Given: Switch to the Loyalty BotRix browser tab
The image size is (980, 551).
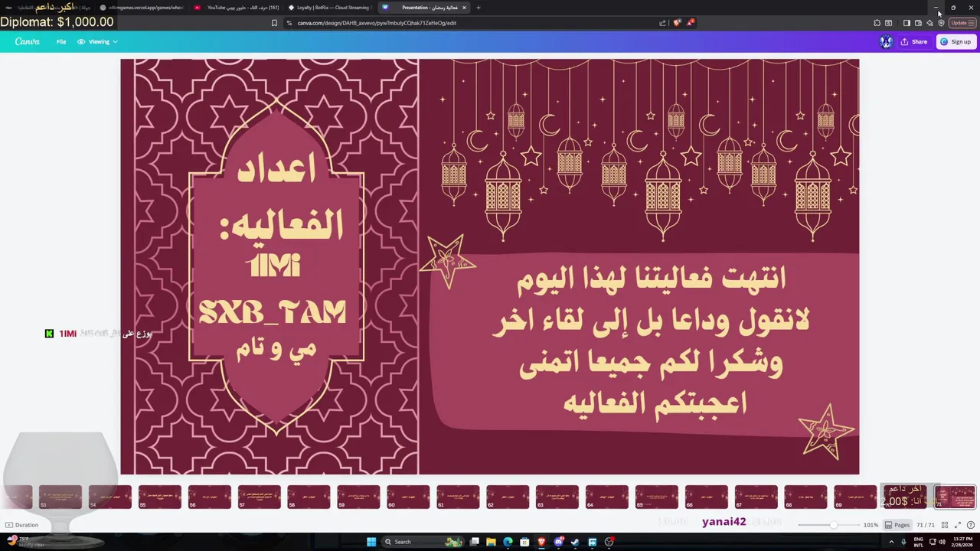Looking at the screenshot, I should [331, 8].
